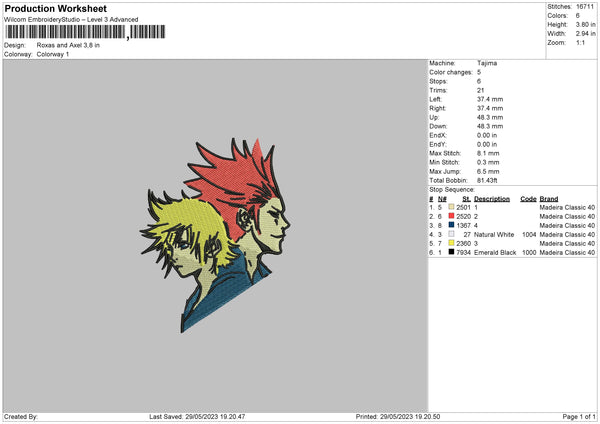Click the 'Stops:' label
Viewport: 600px width, 424px height.
click(x=438, y=81)
